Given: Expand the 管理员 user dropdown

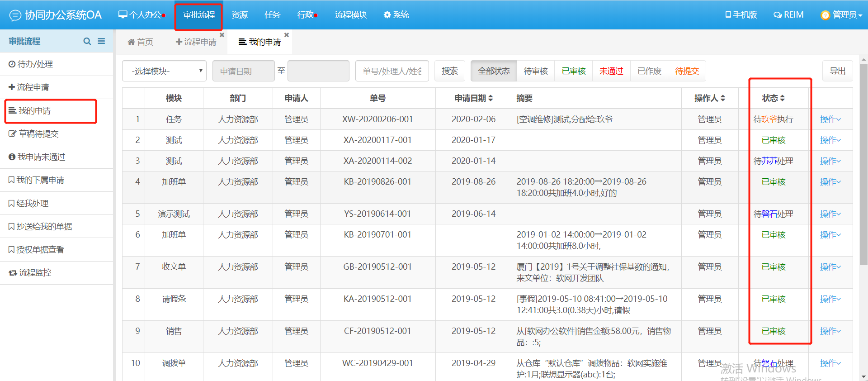Looking at the screenshot, I should (842, 15).
